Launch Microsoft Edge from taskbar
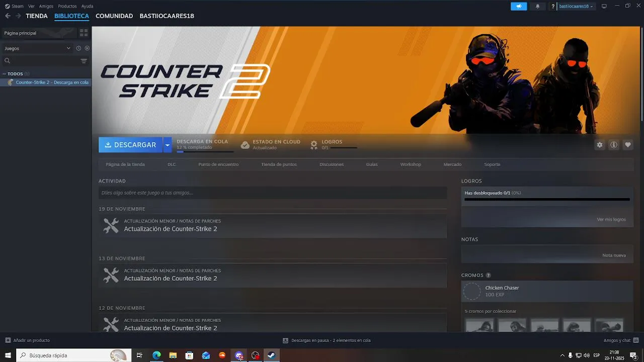Image resolution: width=644 pixels, height=362 pixels. coord(156,355)
